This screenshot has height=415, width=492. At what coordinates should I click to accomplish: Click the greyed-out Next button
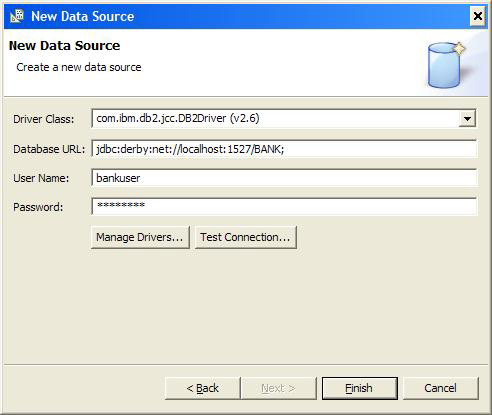tap(278, 388)
